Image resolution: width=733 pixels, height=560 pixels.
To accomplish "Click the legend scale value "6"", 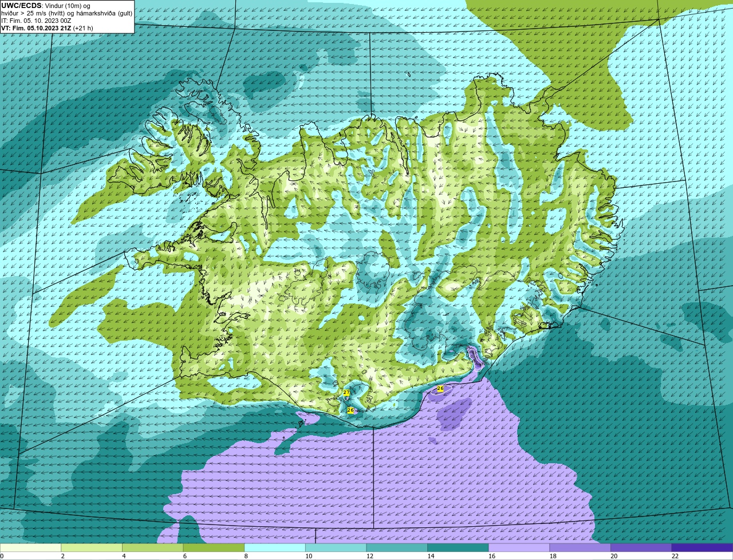I will 185,556.
